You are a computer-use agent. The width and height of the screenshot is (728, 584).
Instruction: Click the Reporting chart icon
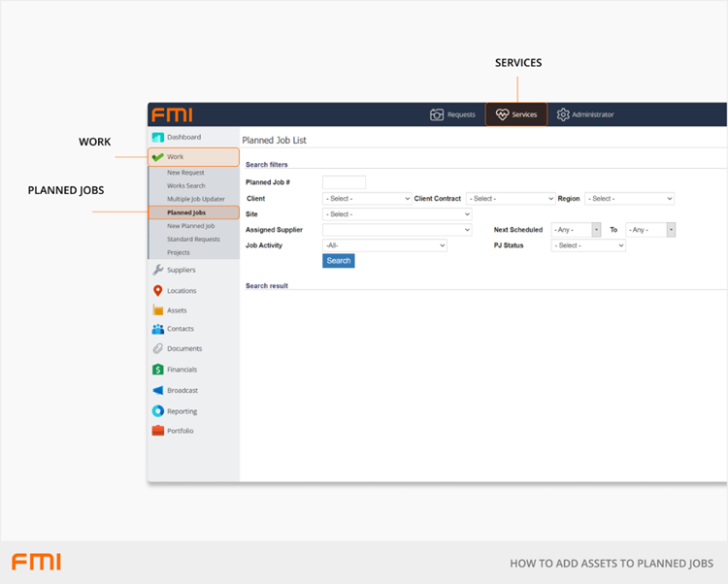pos(157,411)
